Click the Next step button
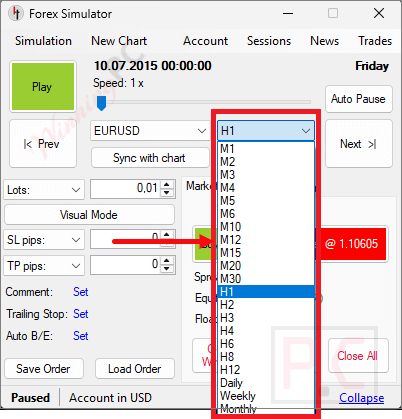 [359, 144]
